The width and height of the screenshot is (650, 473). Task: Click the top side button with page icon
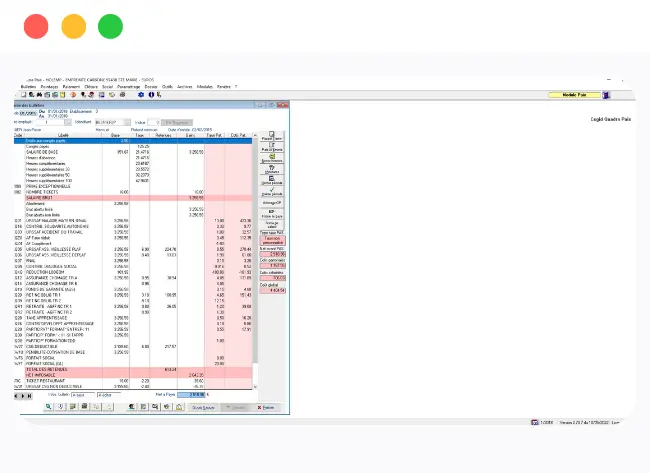coord(272,136)
